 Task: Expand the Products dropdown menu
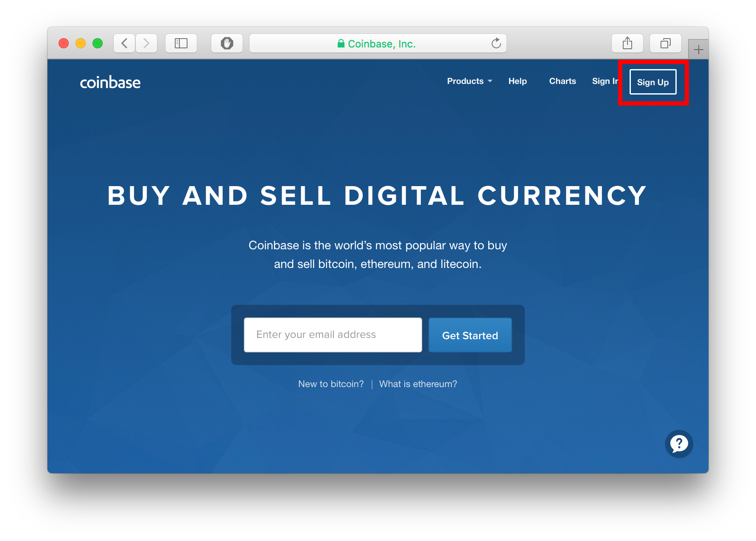(x=470, y=81)
